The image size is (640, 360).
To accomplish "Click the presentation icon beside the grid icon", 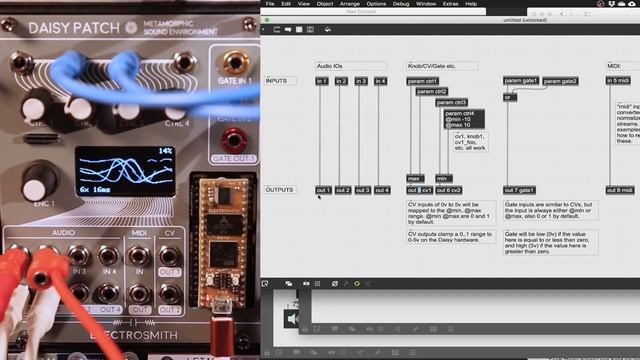I will [306, 283].
